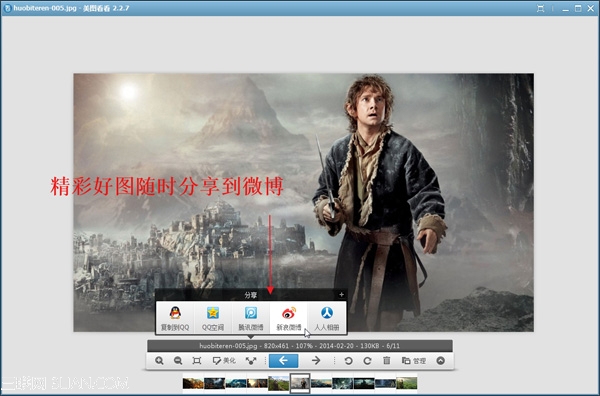Open the 管理 manage button
Screen dimensions: 600x396
[414, 360]
